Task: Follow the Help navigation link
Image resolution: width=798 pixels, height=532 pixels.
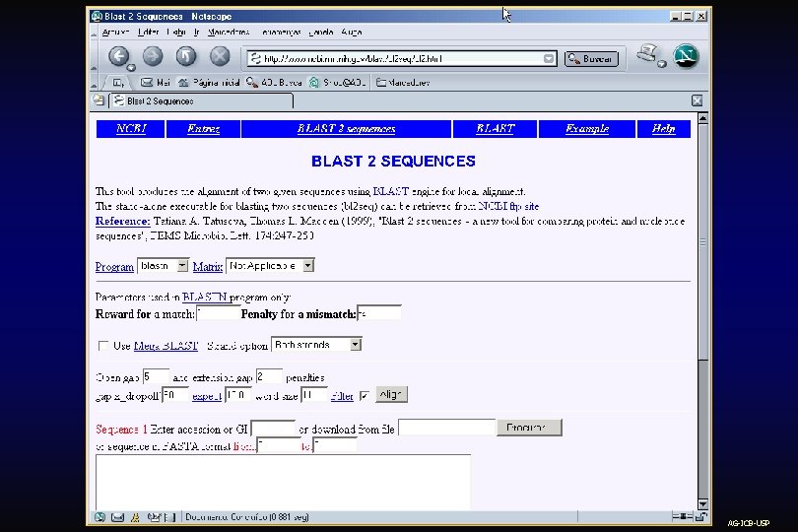Action: 664,129
